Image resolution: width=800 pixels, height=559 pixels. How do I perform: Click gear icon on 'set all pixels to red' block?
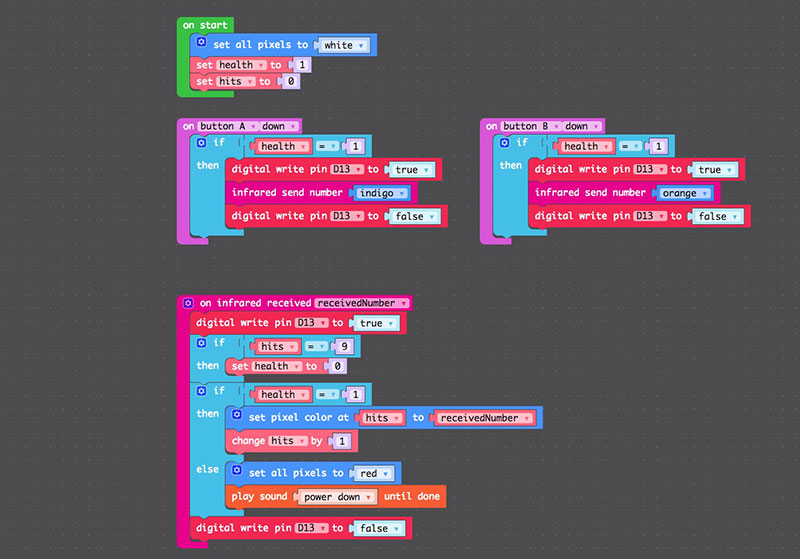(x=237, y=472)
